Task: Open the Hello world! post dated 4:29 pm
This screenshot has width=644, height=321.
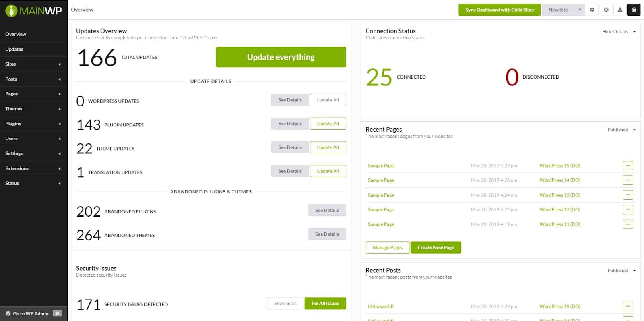Action: pyautogui.click(x=381, y=307)
